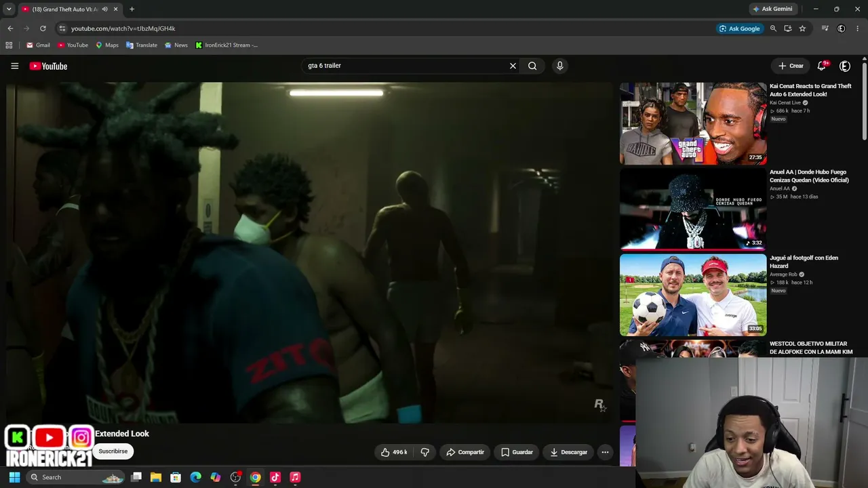The height and width of the screenshot is (488, 868).
Task: Open Chrome three-dot menu
Action: click(858, 28)
